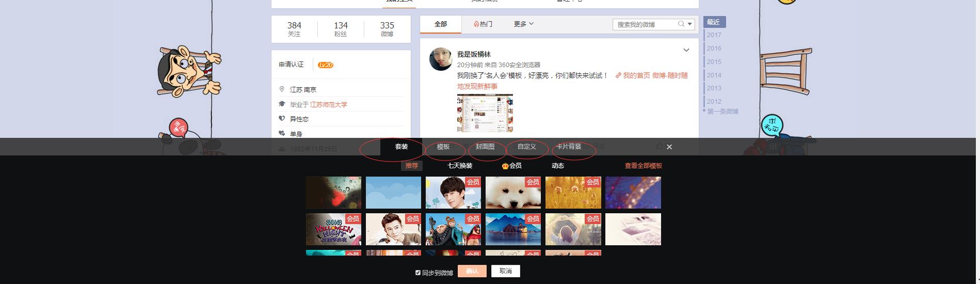Click the graduation cap icon
Image resolution: width=980 pixels, height=284 pixels.
point(282,104)
